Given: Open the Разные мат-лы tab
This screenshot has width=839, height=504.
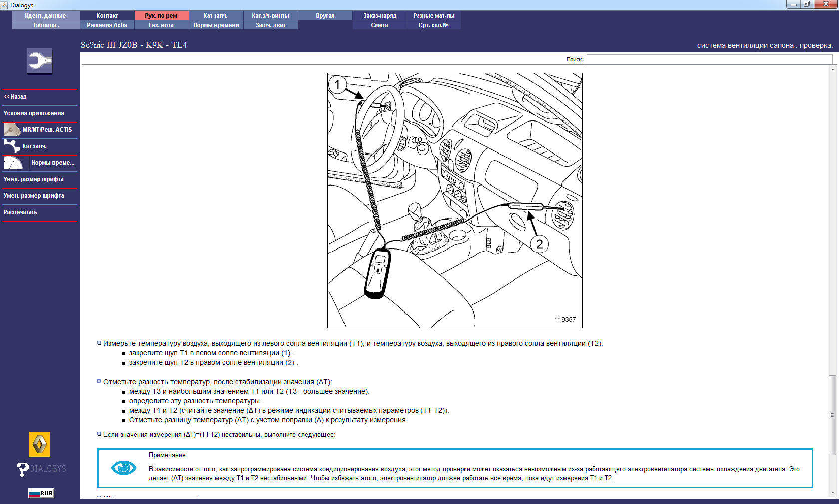Looking at the screenshot, I should pos(433,16).
